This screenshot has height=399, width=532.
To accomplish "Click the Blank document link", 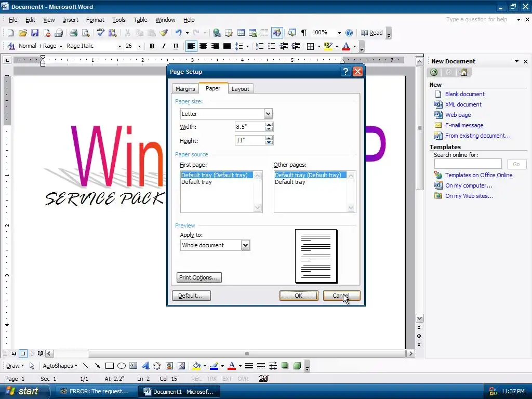I will pyautogui.click(x=464, y=94).
